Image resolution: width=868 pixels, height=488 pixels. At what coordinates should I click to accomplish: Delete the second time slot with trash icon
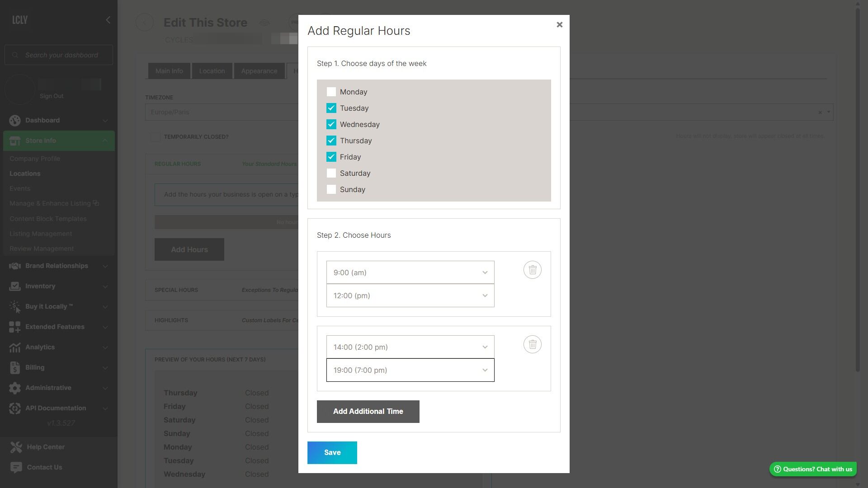click(x=532, y=344)
